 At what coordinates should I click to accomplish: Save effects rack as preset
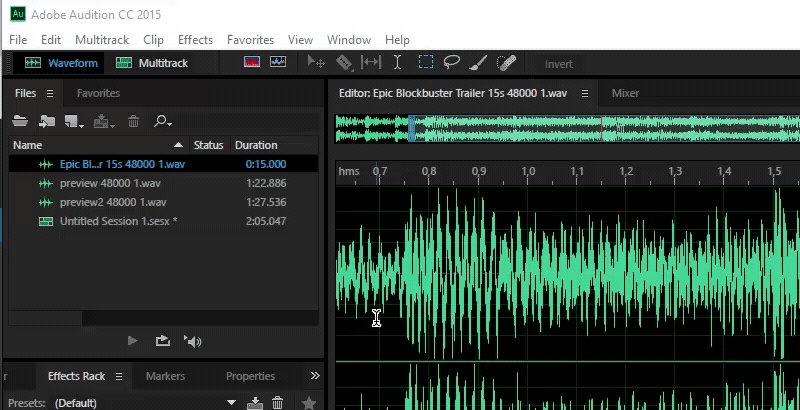[255, 403]
